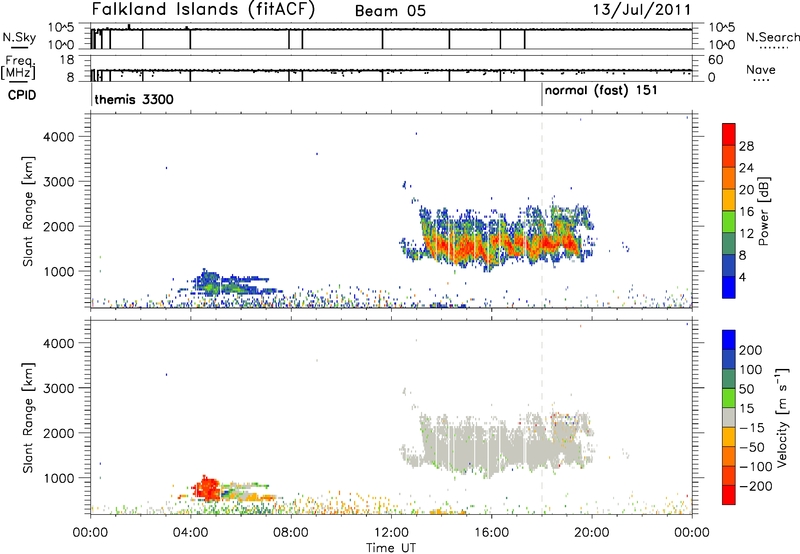Click the 'themis 3300' CPID text
The height and width of the screenshot is (554, 800).
point(134,99)
